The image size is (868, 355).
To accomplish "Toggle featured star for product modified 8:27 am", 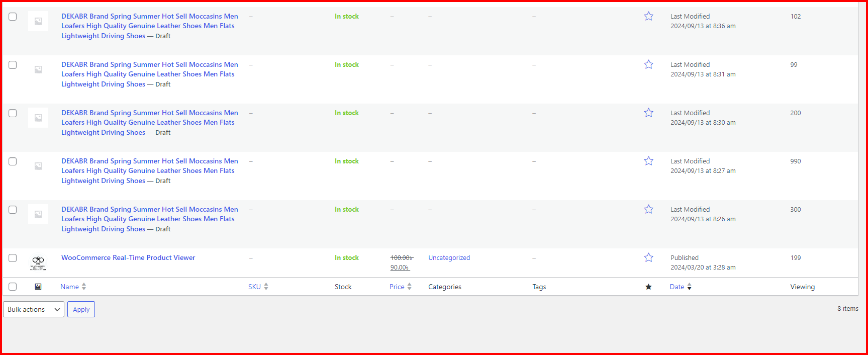I will pyautogui.click(x=648, y=161).
